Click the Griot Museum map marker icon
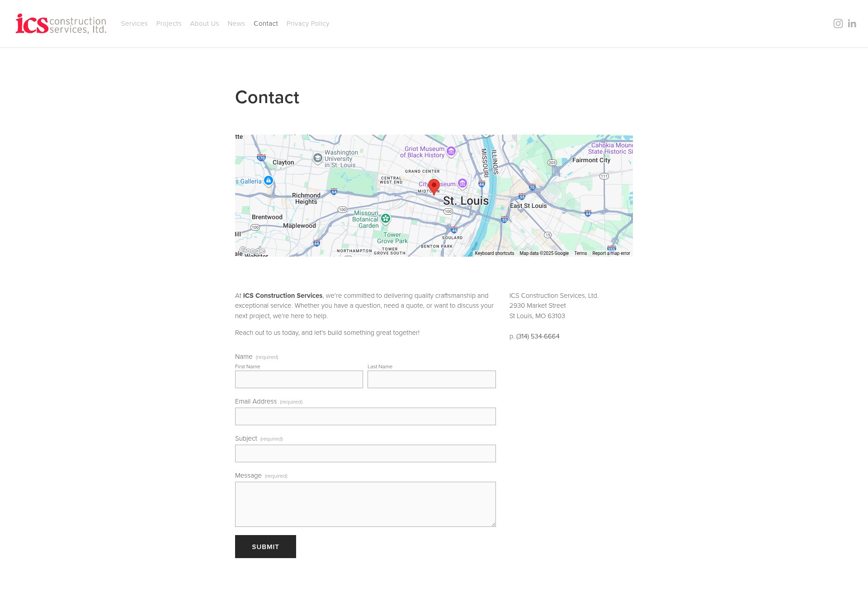The height and width of the screenshot is (592, 868). pos(451,151)
